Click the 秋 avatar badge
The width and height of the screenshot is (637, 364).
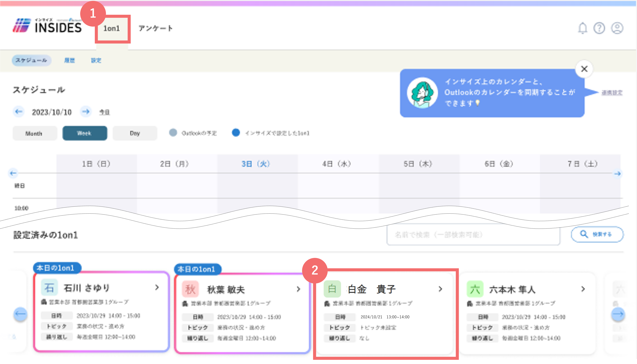coord(190,289)
